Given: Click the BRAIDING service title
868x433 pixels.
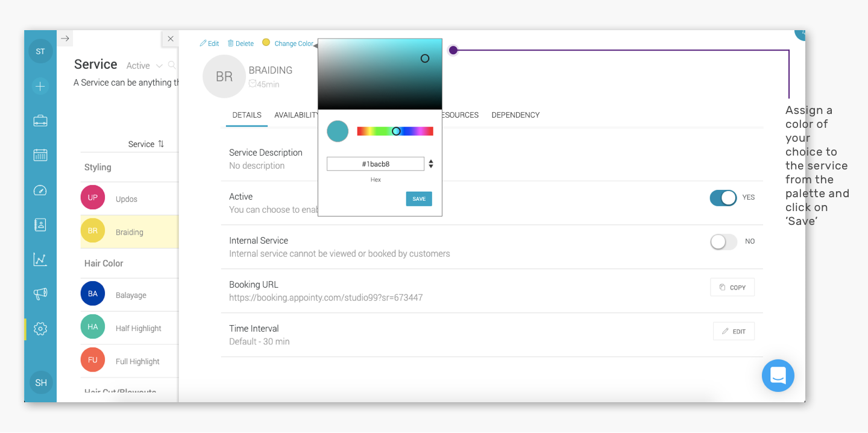Looking at the screenshot, I should (271, 70).
